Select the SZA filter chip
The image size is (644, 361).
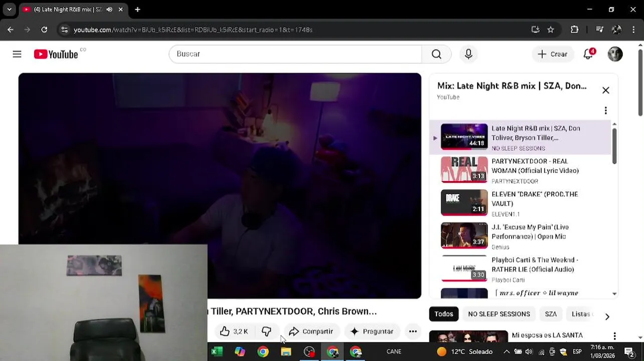coord(551,314)
